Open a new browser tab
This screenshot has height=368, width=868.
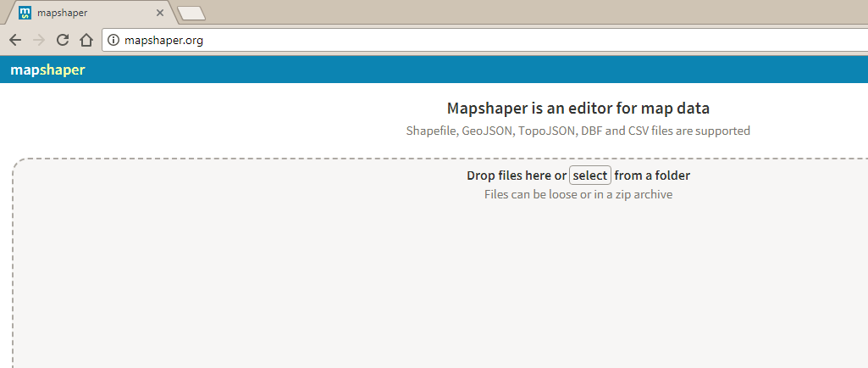click(191, 14)
